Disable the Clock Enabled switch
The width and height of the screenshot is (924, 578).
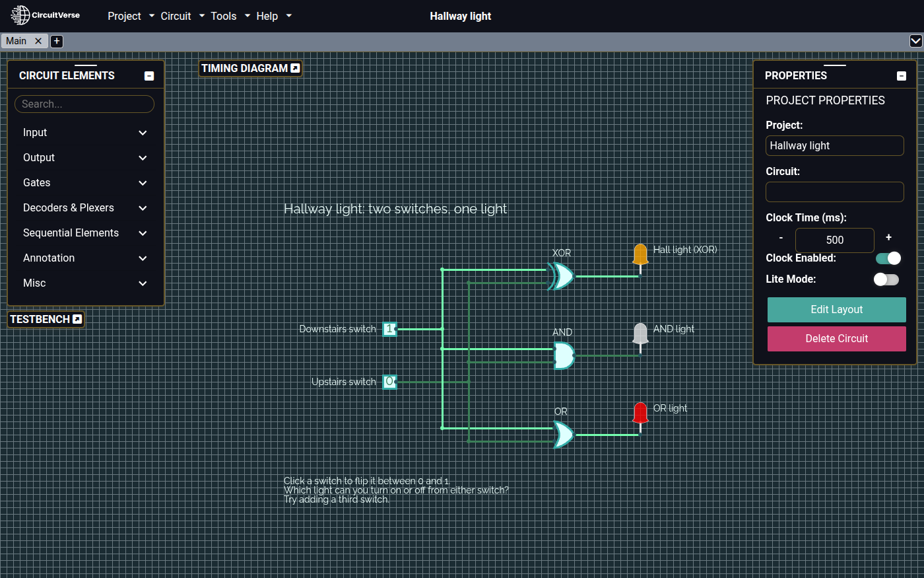(888, 258)
